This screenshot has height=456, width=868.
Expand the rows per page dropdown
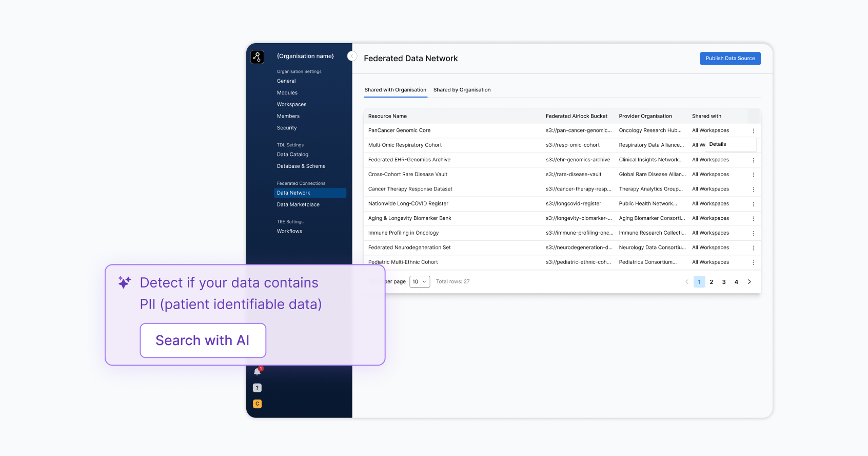[419, 282]
